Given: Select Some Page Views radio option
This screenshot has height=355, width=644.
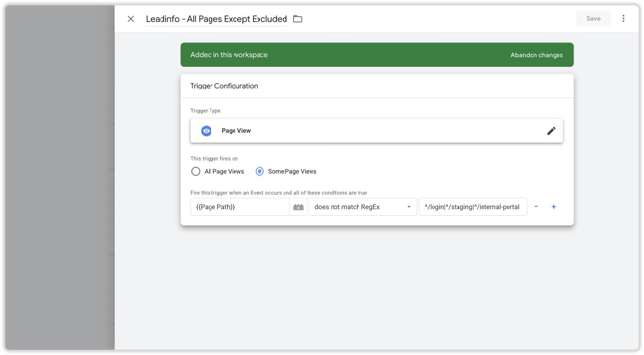Looking at the screenshot, I should [x=260, y=172].
